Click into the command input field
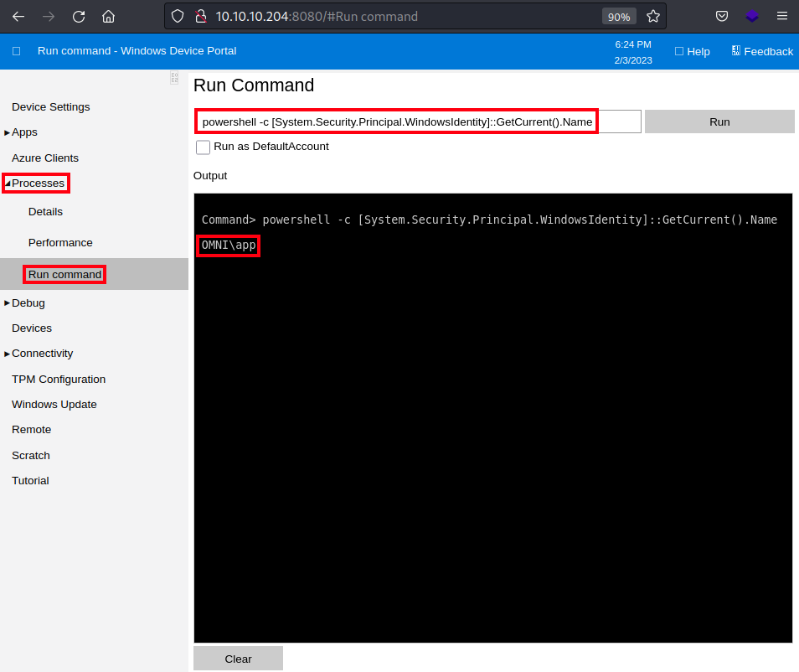Screen dimensions: 799x672 pos(418,121)
